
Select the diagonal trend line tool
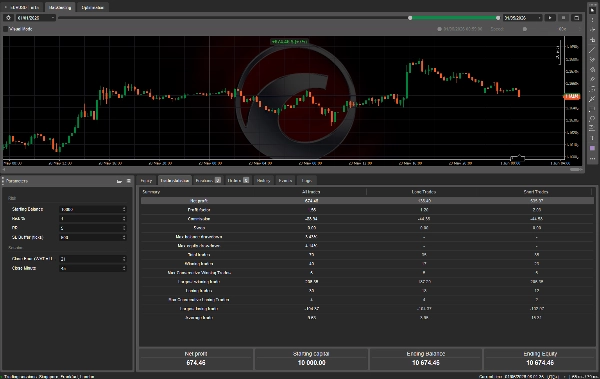click(x=592, y=50)
